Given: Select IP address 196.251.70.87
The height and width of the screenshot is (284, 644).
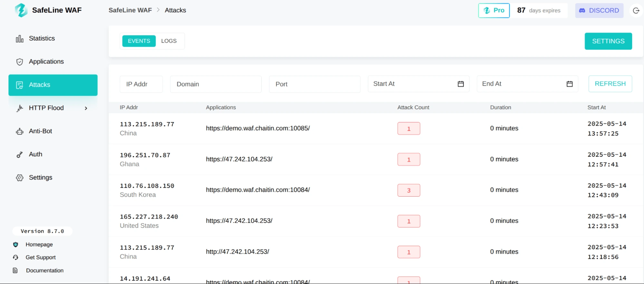Looking at the screenshot, I should click(145, 155).
